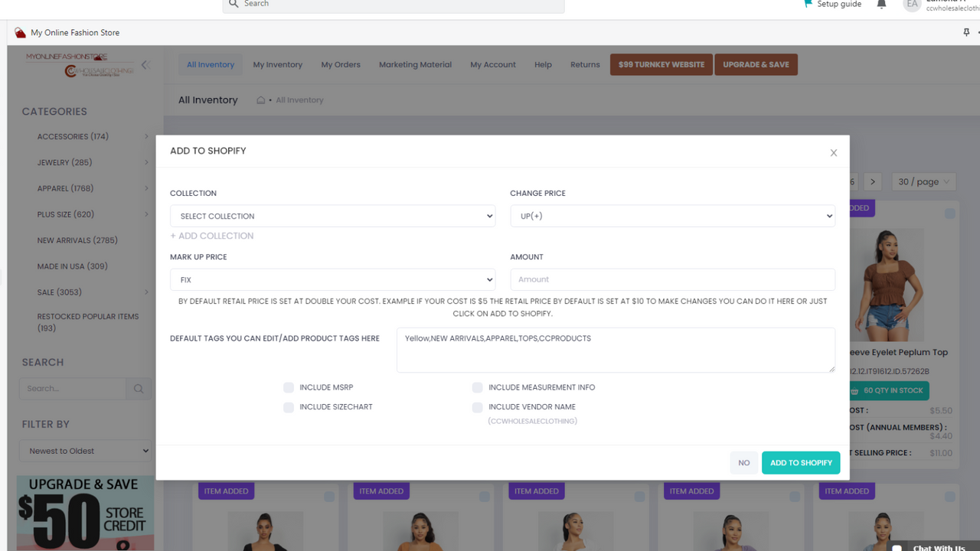Open the Mark Up Price FIX dropdown
Screen dimensions: 980x551
point(332,279)
